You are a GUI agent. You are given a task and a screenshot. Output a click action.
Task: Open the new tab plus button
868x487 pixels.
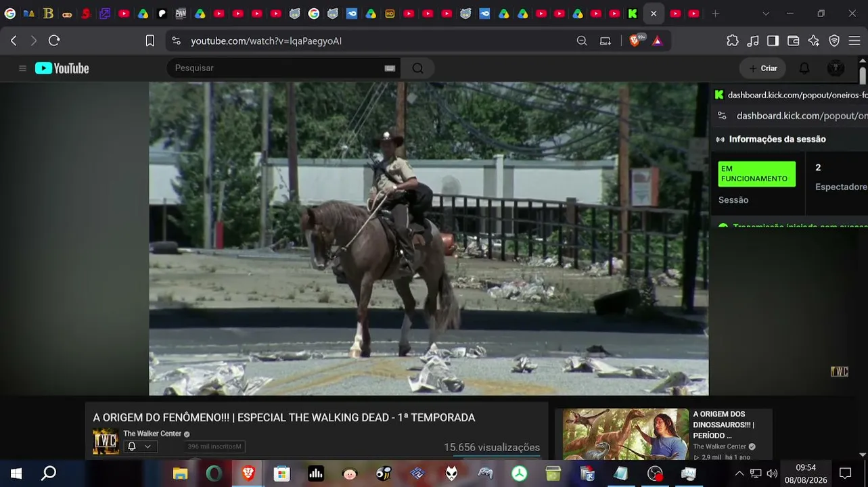(715, 14)
